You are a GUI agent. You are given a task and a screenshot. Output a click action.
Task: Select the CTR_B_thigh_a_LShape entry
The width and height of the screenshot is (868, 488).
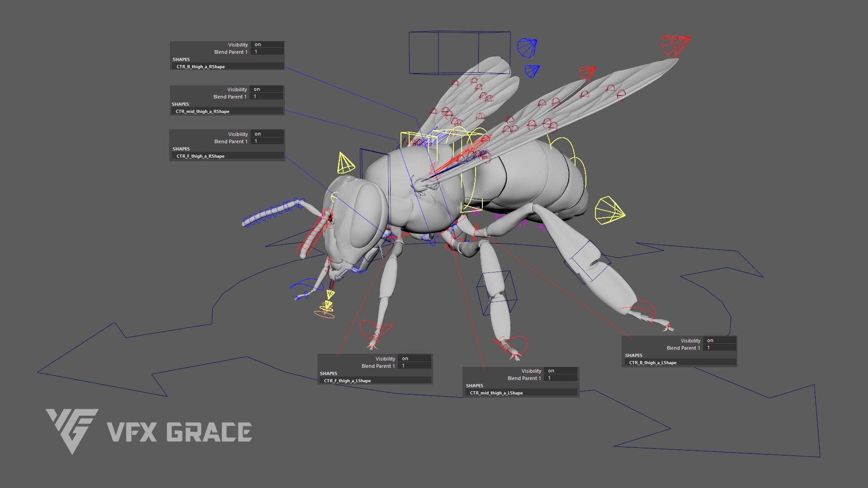pos(680,362)
